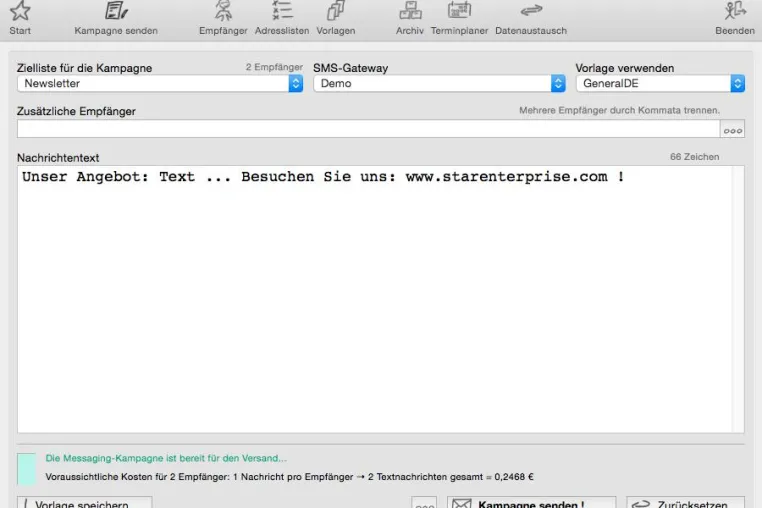Viewport: 762px width, 508px height.
Task: Click the 'Mehrere Empfänger durch Kommata trennen.' hint
Action: click(620, 110)
